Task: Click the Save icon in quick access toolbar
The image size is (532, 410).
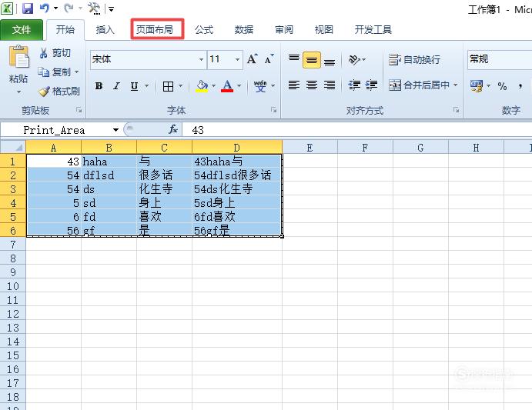Action: tap(28, 8)
